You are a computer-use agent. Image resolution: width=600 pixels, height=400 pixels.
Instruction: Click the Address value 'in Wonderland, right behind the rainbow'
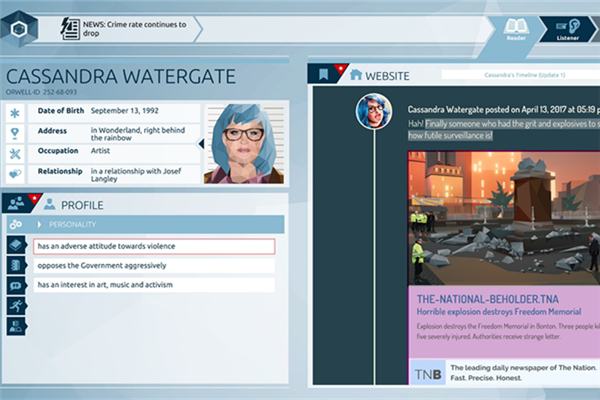(x=138, y=134)
